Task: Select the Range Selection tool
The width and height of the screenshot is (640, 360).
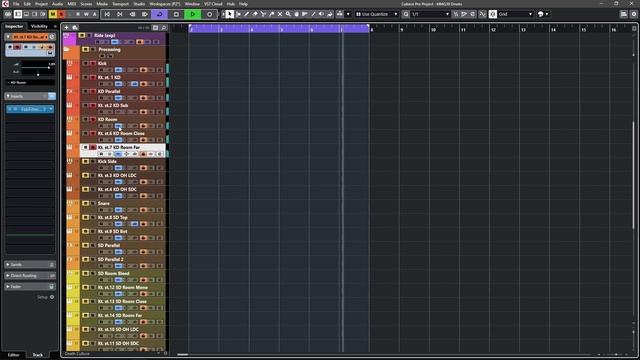Action: pos(238,14)
